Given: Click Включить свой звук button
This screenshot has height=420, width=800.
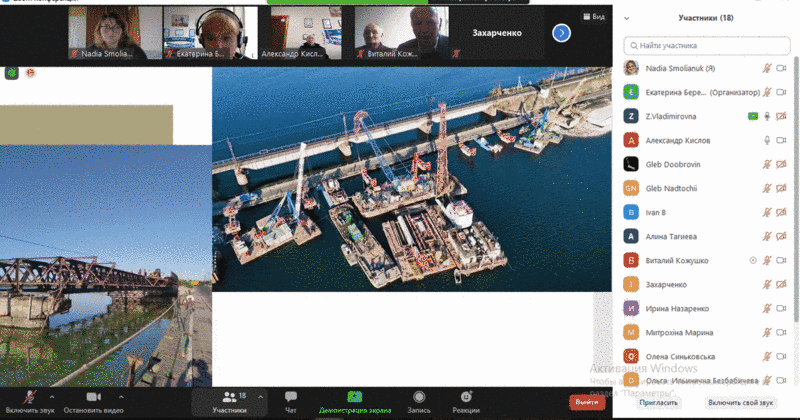Looking at the screenshot, I should (740, 403).
